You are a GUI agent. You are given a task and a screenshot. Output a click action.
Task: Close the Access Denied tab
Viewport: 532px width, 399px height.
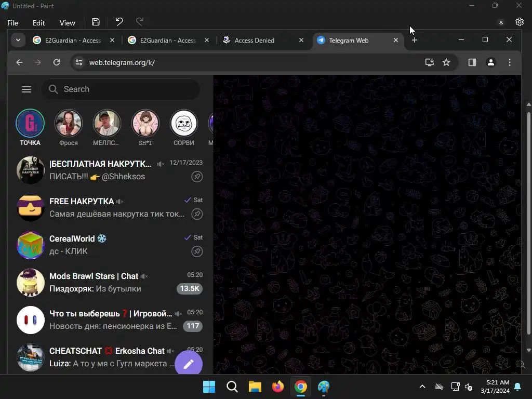click(x=301, y=40)
